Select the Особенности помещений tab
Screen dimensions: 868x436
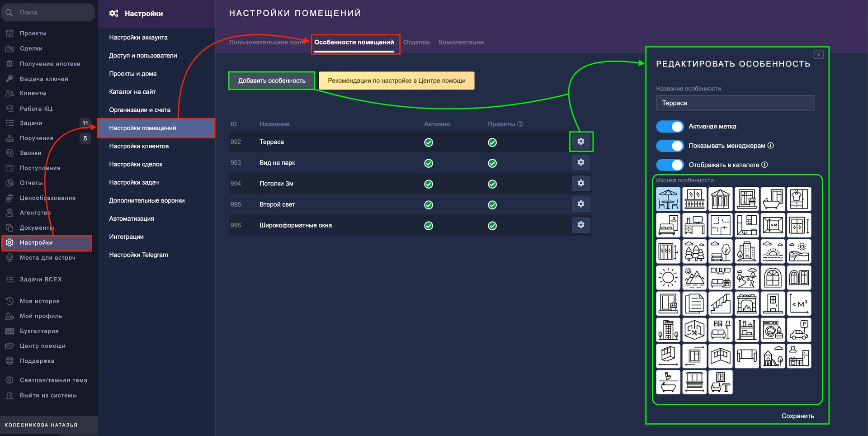click(354, 42)
